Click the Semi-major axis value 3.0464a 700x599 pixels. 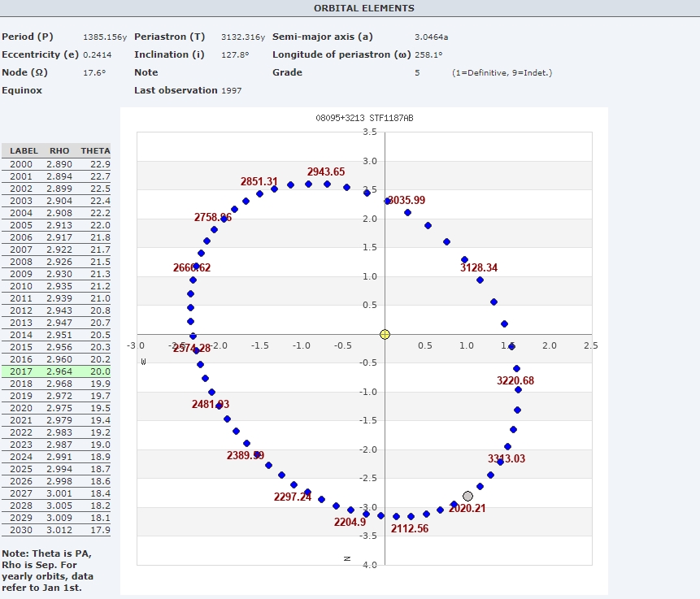point(431,37)
